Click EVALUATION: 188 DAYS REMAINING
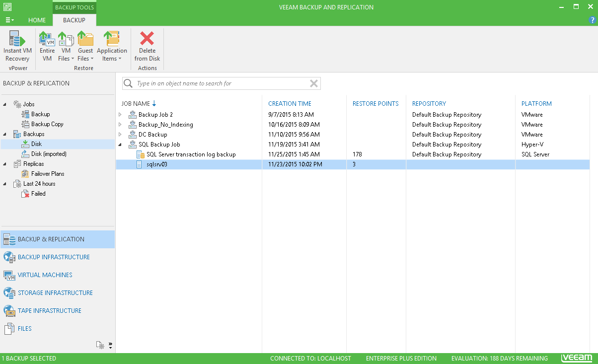Image resolution: width=598 pixels, height=364 pixels. coord(500,359)
